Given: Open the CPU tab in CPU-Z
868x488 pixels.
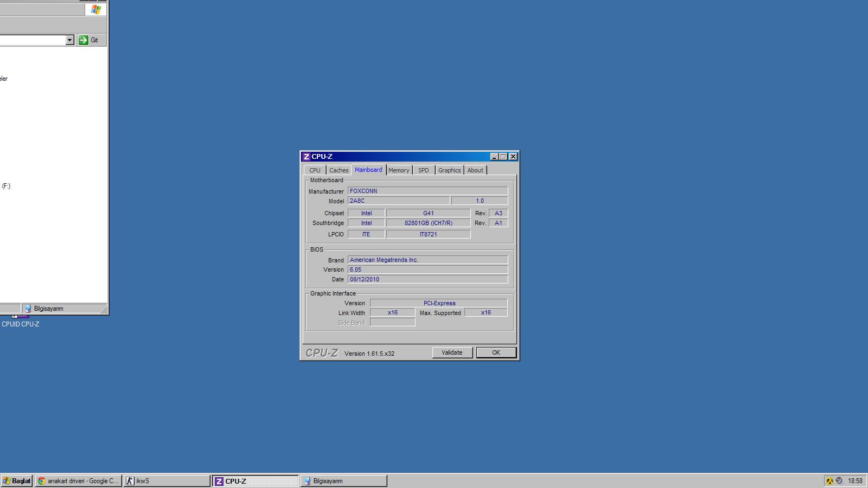Looking at the screenshot, I should tap(315, 170).
